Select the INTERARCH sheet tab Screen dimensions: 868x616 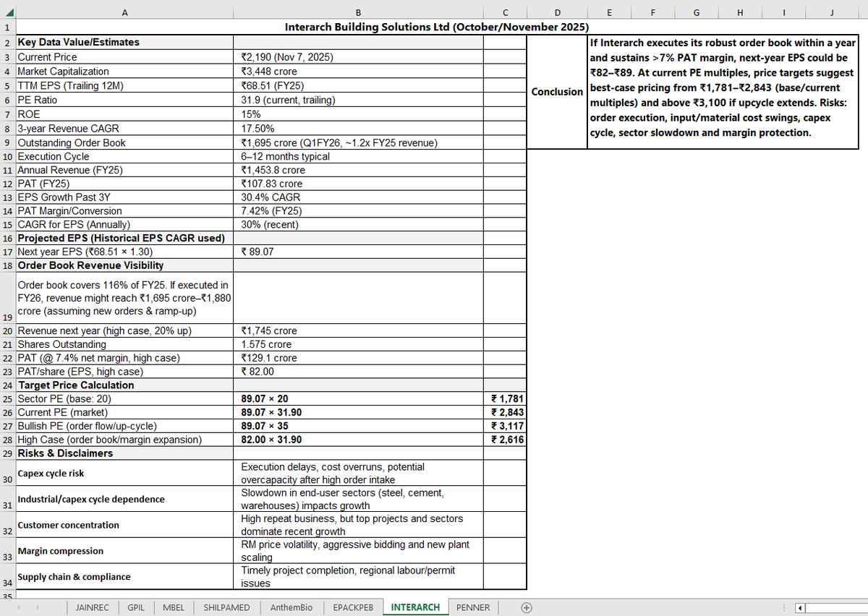(415, 607)
